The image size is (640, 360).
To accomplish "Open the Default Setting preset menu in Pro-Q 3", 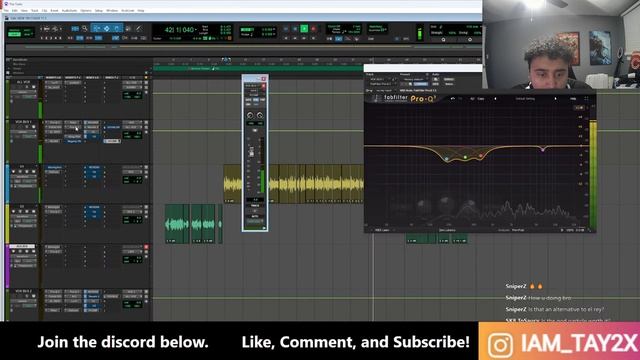I will pos(525,98).
